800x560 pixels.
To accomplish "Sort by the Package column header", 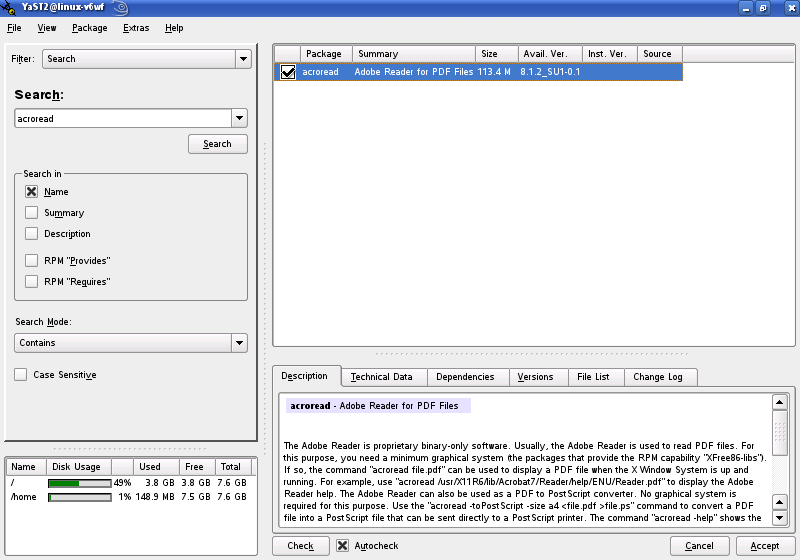I will (x=326, y=54).
